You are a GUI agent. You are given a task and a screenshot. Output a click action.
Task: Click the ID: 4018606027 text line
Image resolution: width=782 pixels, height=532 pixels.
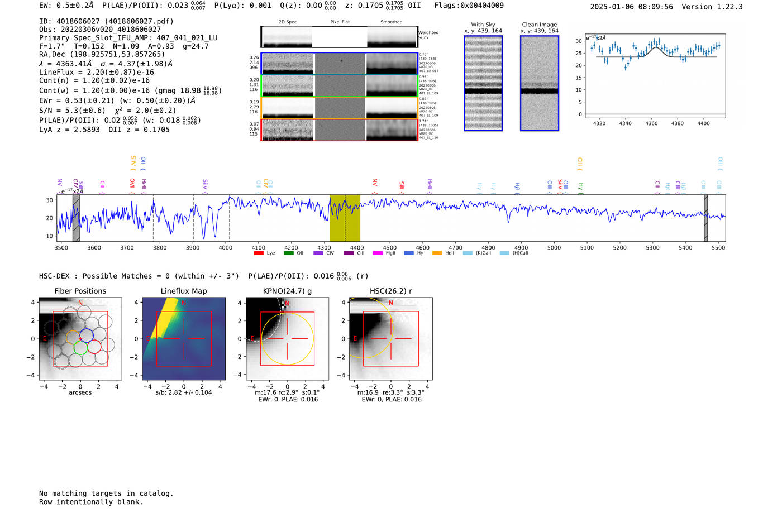coord(106,21)
